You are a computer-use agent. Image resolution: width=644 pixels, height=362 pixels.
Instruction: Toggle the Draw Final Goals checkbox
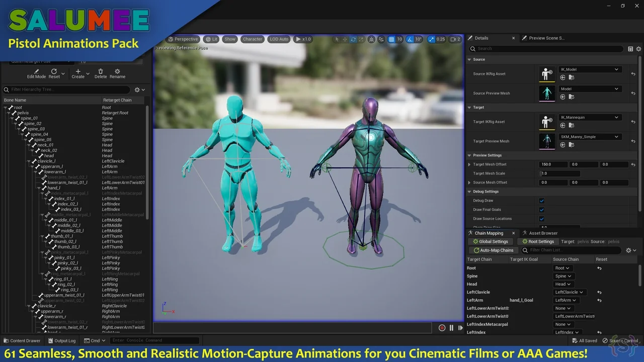click(542, 210)
